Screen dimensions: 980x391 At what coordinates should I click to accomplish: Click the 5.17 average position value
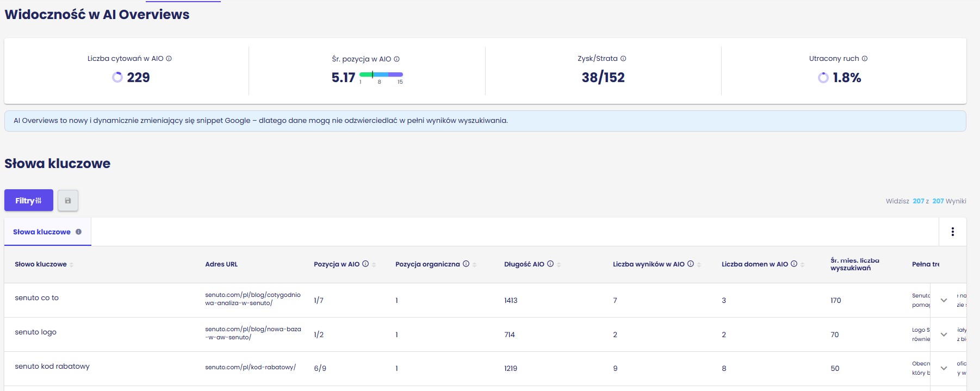pyautogui.click(x=343, y=78)
